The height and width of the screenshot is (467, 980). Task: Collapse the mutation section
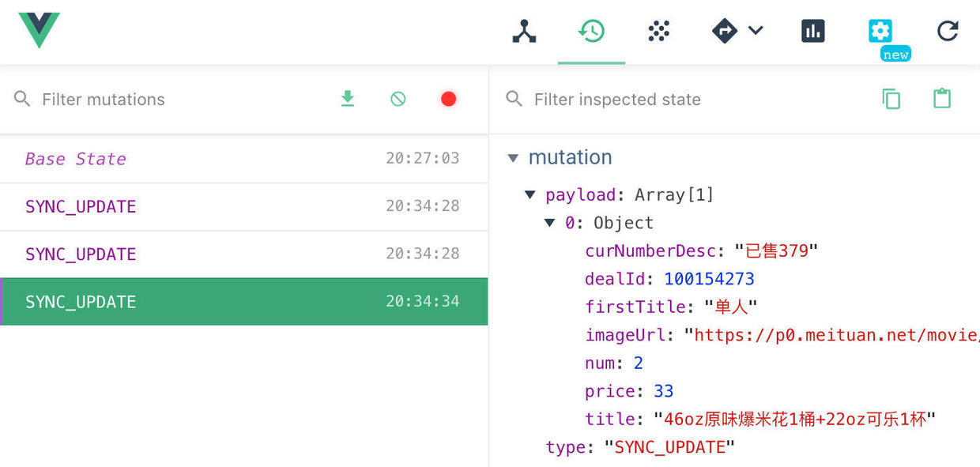tap(513, 158)
